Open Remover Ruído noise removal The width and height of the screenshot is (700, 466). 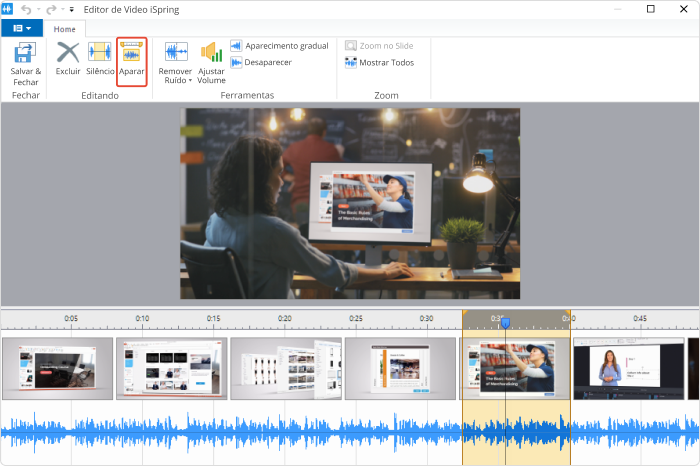click(175, 63)
